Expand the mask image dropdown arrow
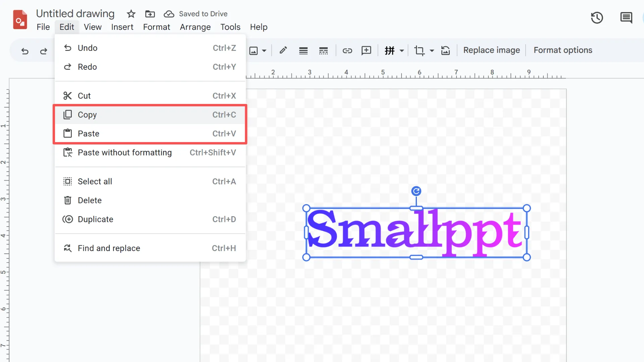 401,51
